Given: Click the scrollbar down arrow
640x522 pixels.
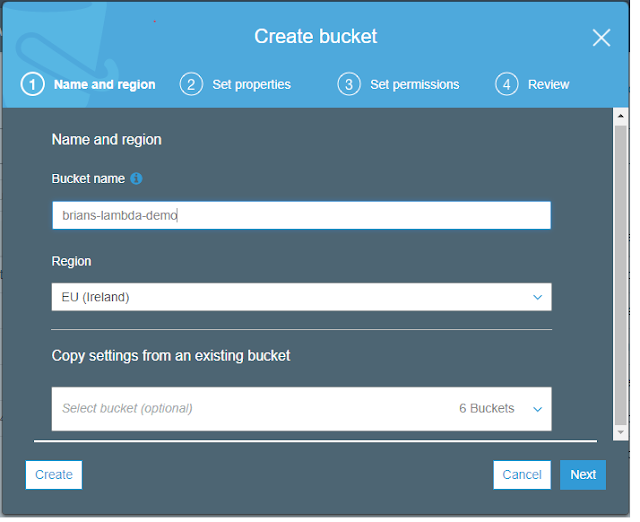Looking at the screenshot, I should [620, 432].
